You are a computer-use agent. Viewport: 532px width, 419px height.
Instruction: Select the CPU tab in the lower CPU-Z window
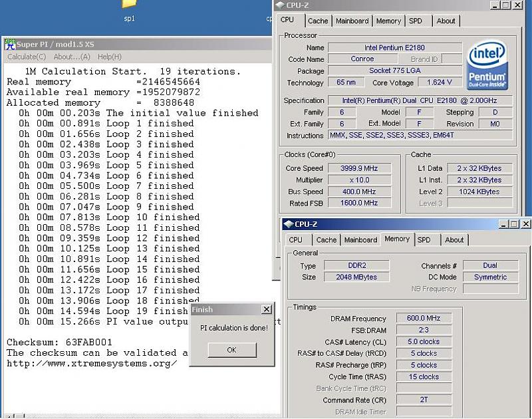click(x=295, y=240)
